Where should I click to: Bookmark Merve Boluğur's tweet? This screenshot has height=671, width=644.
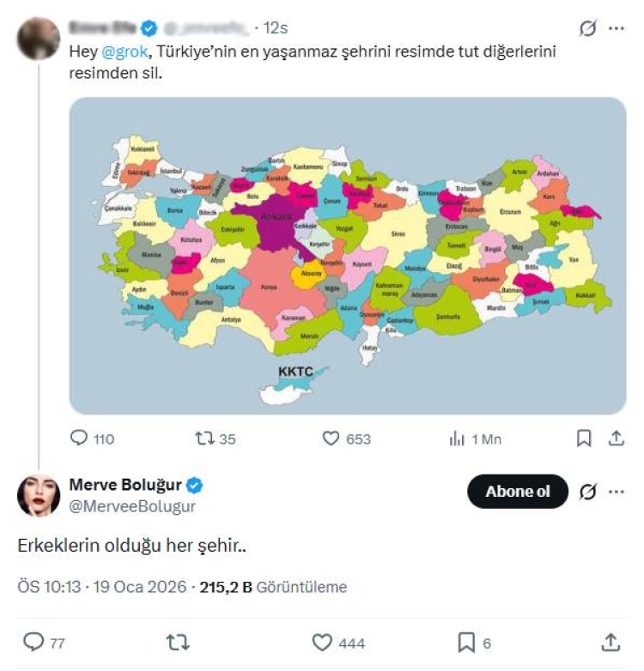(466, 642)
